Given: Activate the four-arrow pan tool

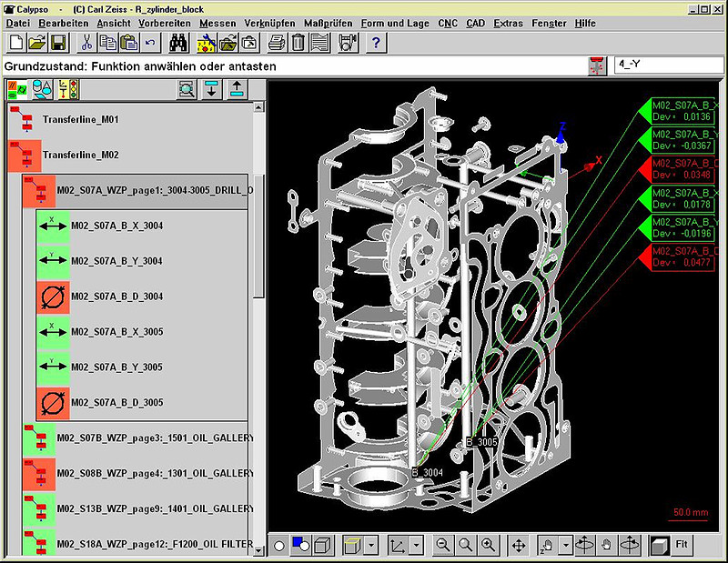Looking at the screenshot, I should (519, 545).
